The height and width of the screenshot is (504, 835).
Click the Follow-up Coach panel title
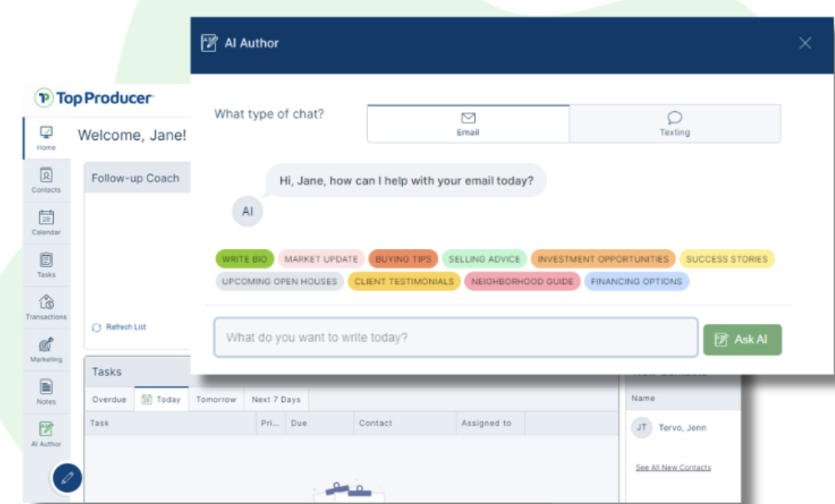tap(136, 178)
